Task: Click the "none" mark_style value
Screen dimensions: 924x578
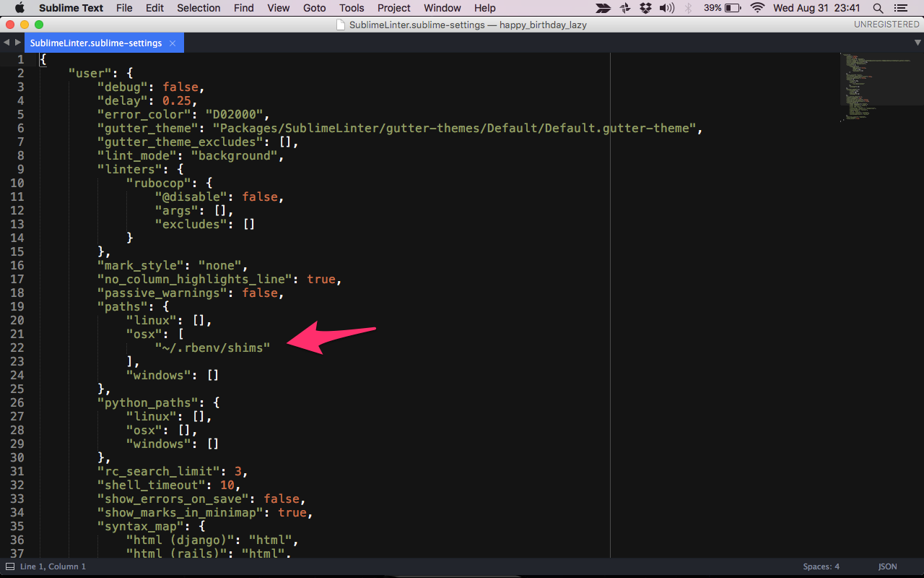Action: tap(220, 265)
